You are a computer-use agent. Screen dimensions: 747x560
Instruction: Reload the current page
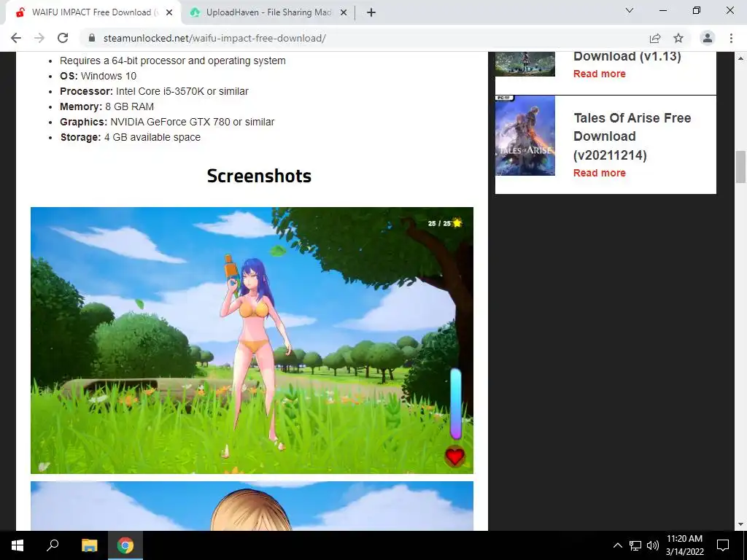pyautogui.click(x=63, y=38)
